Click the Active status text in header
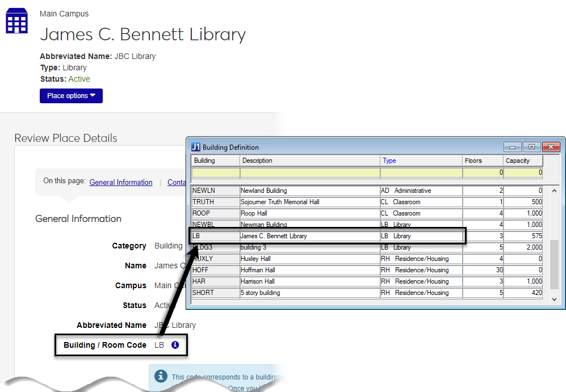The width and height of the screenshot is (566, 392). (79, 79)
